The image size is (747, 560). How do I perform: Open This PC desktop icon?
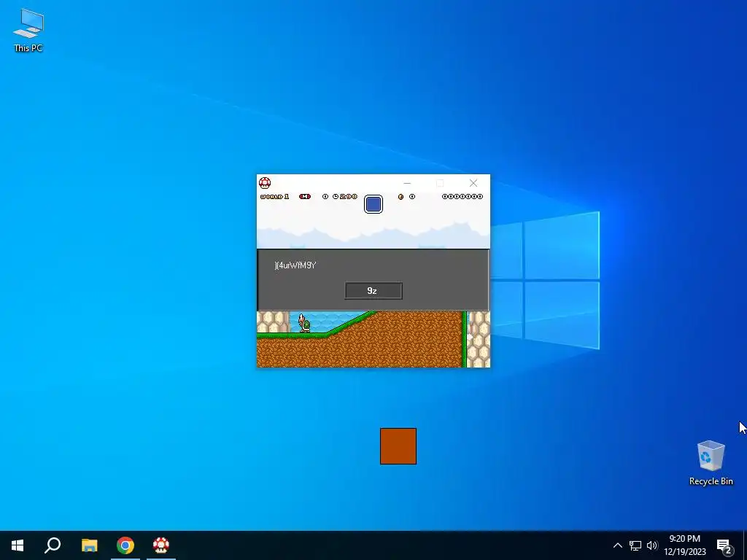coord(28,30)
